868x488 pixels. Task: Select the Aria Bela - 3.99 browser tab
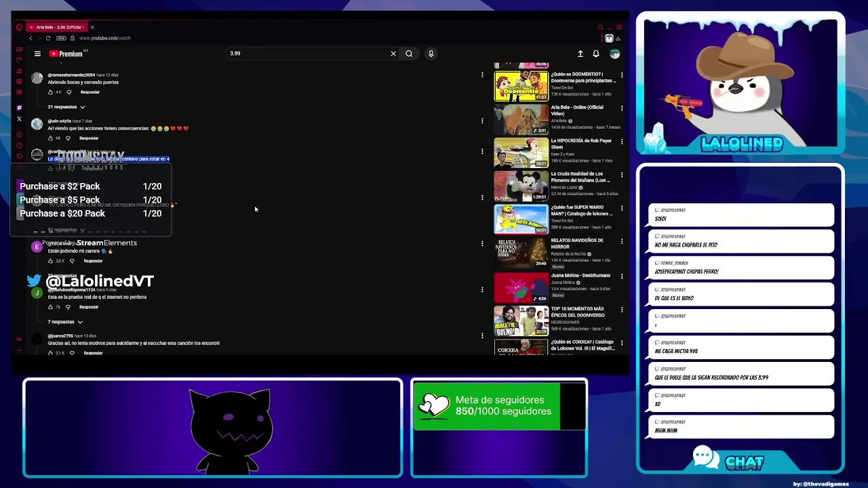[x=56, y=27]
